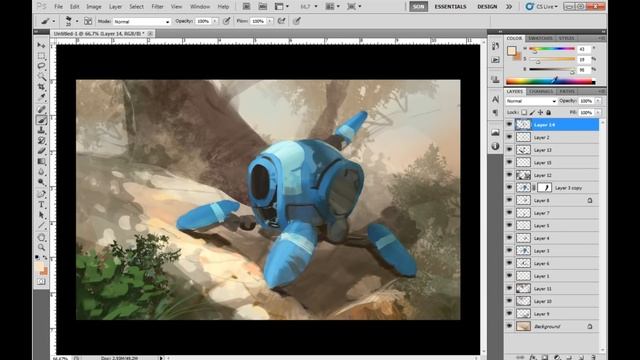Select the Eyedropper tool

coord(41,97)
